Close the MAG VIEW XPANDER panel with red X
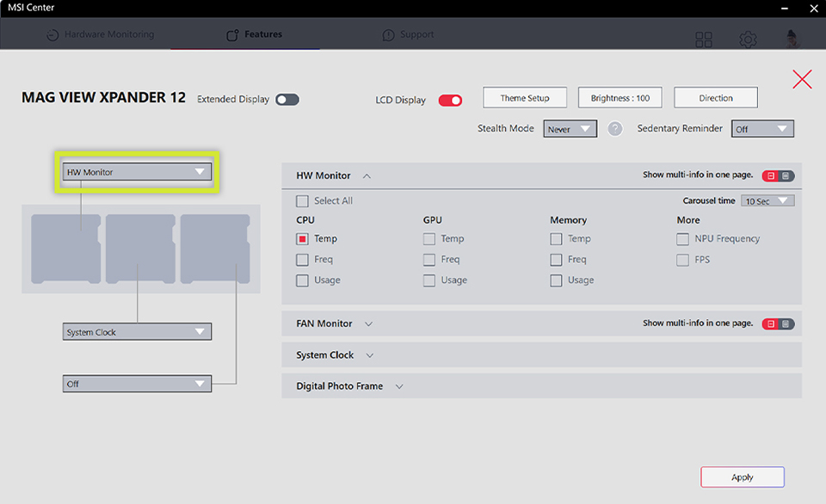 pyautogui.click(x=802, y=79)
